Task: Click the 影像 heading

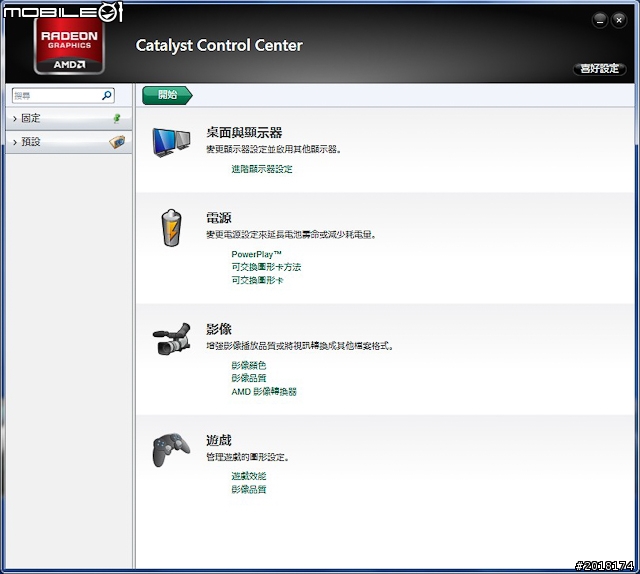Action: [219, 329]
